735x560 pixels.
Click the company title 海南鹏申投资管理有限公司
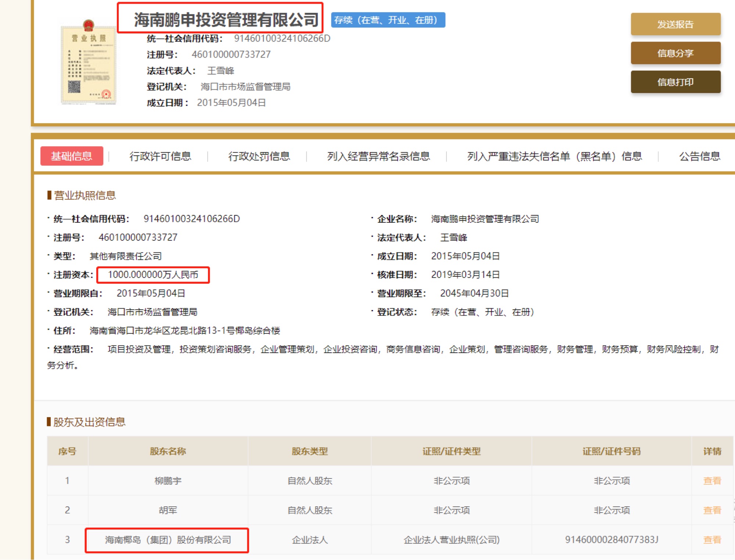pyautogui.click(x=226, y=19)
